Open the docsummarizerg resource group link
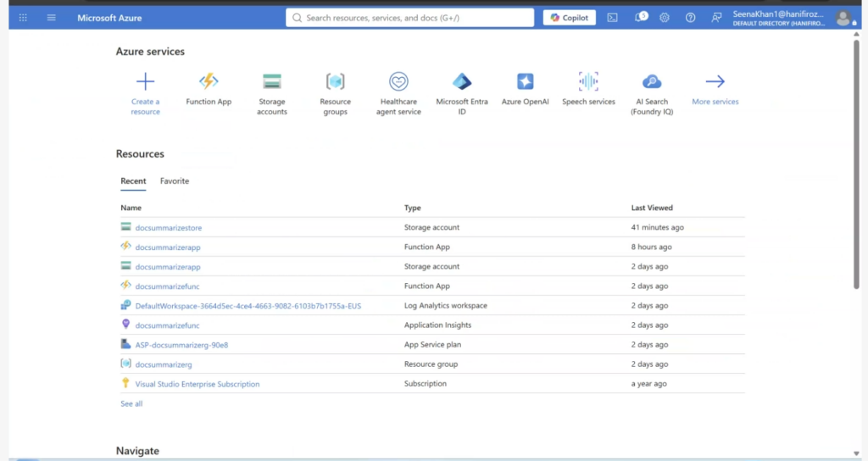 [164, 364]
